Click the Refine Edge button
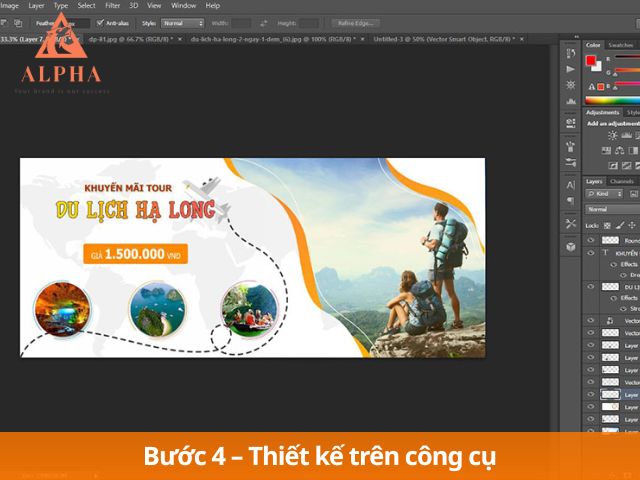This screenshot has width=640, height=480. pyautogui.click(x=357, y=22)
